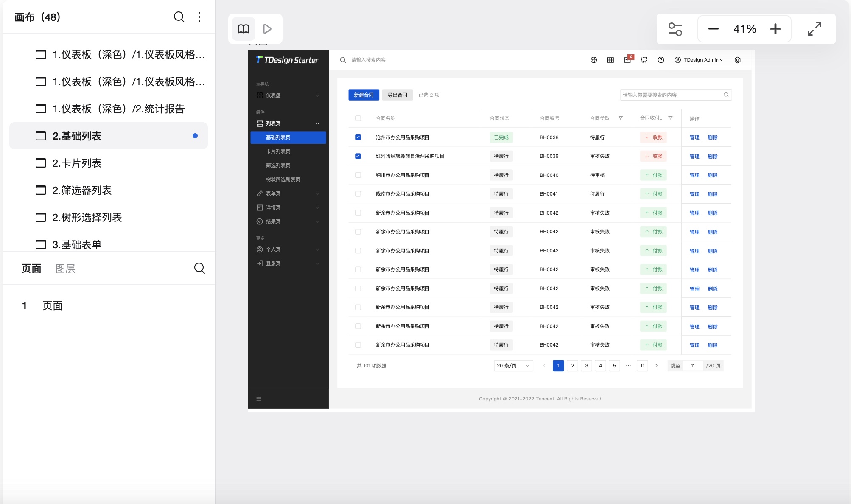This screenshot has height=504, width=851.
Task: Zoom out with minus button
Action: click(714, 29)
